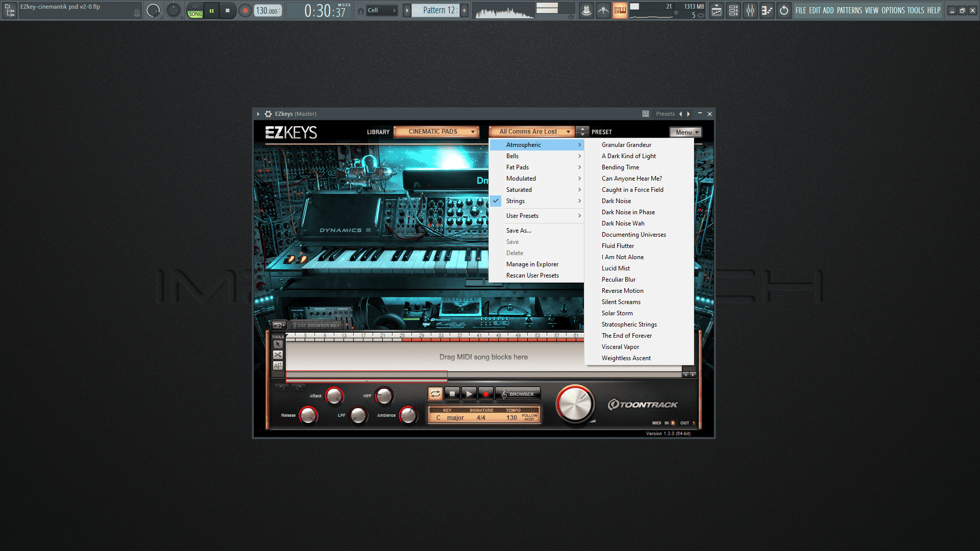Click the EZkeys plugin gear settings icon
Screen dimensions: 980x551
click(268, 114)
